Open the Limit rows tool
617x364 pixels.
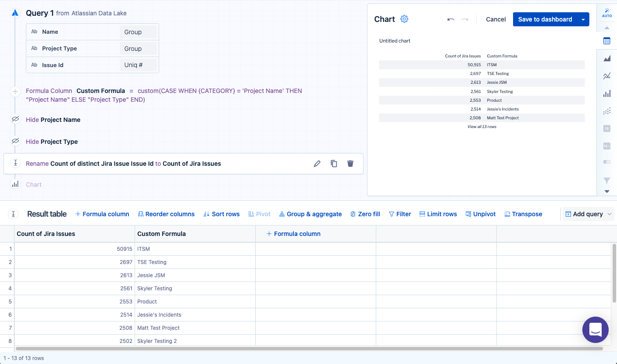point(438,214)
